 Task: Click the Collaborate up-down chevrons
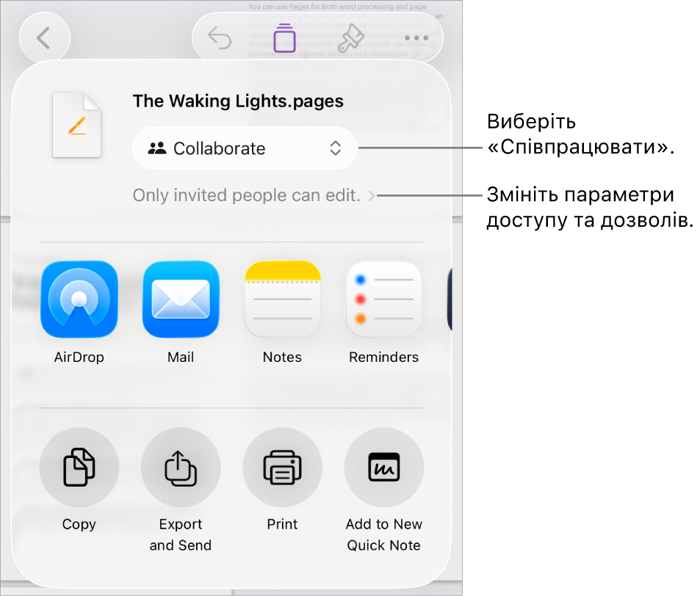pos(336,148)
